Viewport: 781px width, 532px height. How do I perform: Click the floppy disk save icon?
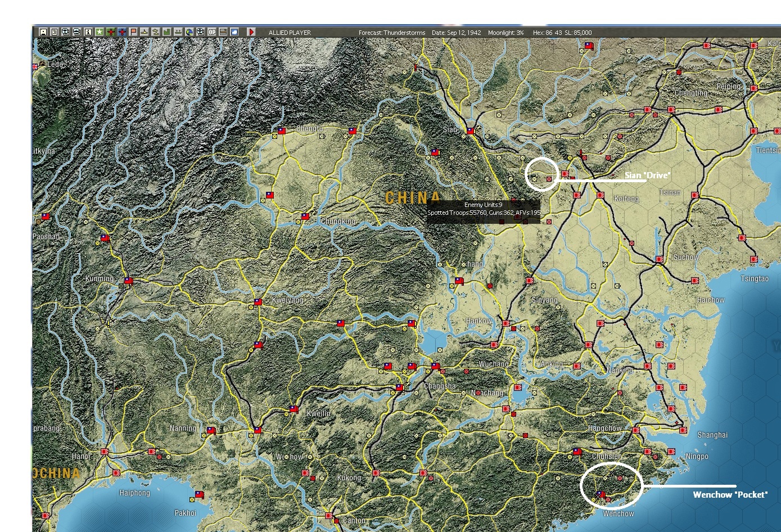(43, 32)
